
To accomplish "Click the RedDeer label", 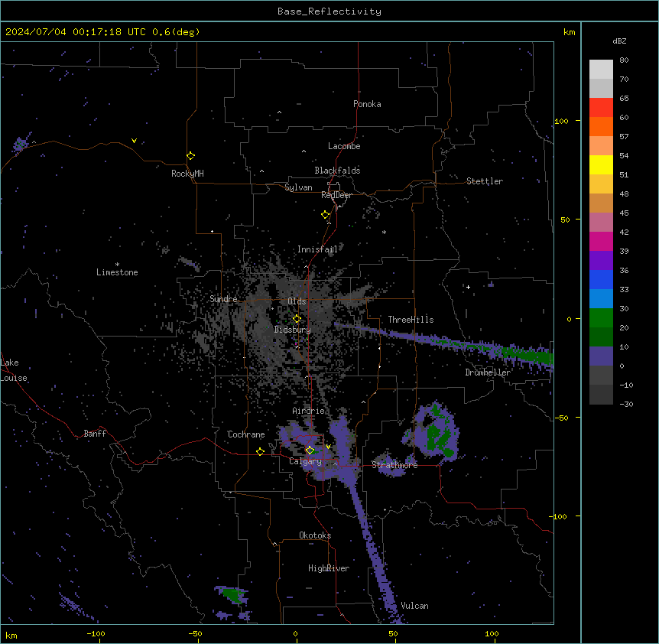I will tap(336, 195).
